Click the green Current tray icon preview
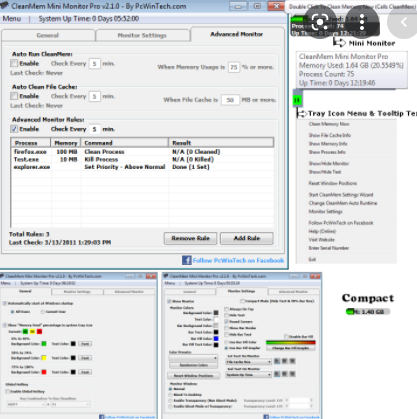Image resolution: width=417 pixels, height=419 pixels. pos(25,331)
